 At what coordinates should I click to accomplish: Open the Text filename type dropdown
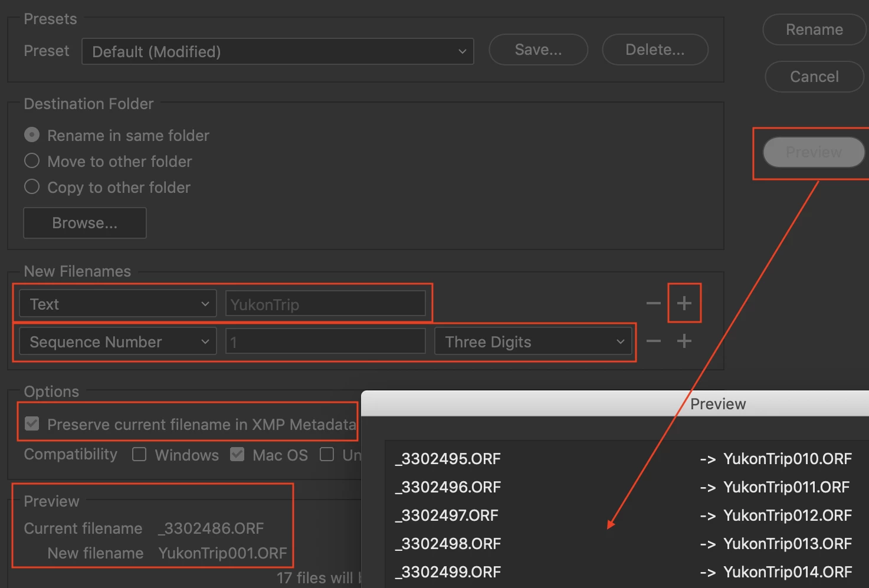tap(118, 304)
